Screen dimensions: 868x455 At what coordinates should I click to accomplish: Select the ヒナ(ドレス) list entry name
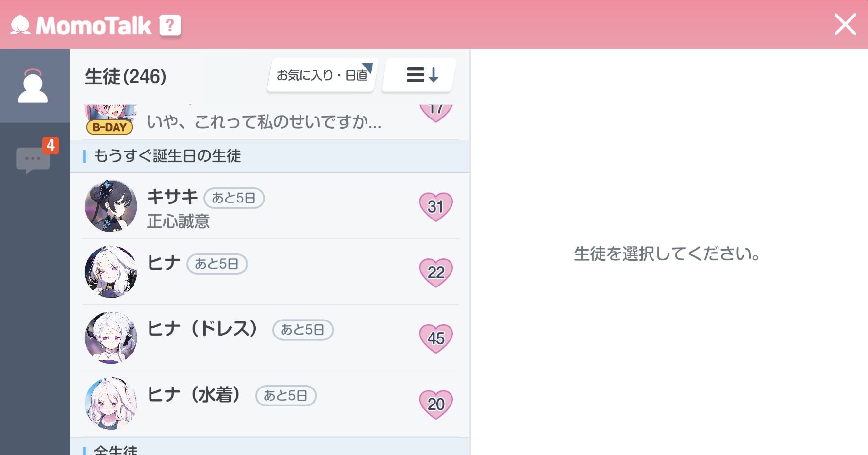[x=202, y=329]
